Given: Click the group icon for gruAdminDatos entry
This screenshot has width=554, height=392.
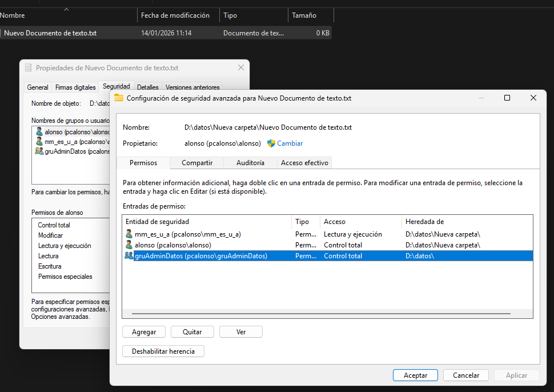Looking at the screenshot, I should [129, 256].
